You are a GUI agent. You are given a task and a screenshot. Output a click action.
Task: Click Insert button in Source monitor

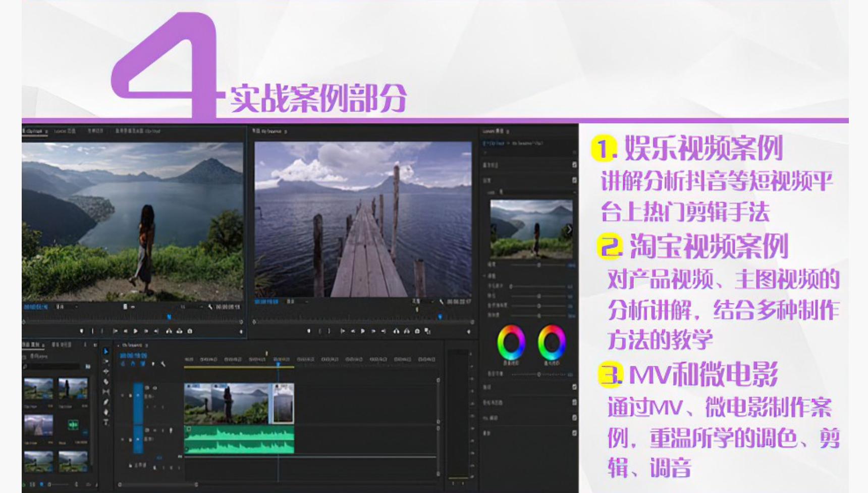(169, 331)
